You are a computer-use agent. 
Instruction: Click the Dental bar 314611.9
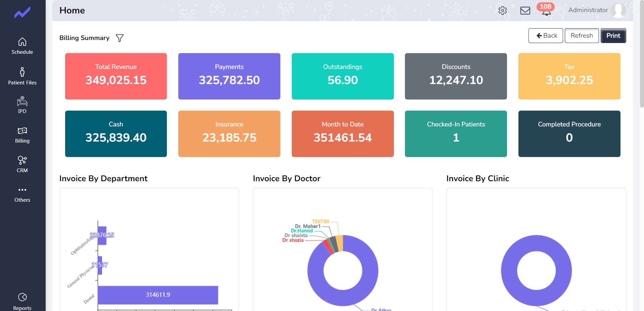tap(158, 295)
